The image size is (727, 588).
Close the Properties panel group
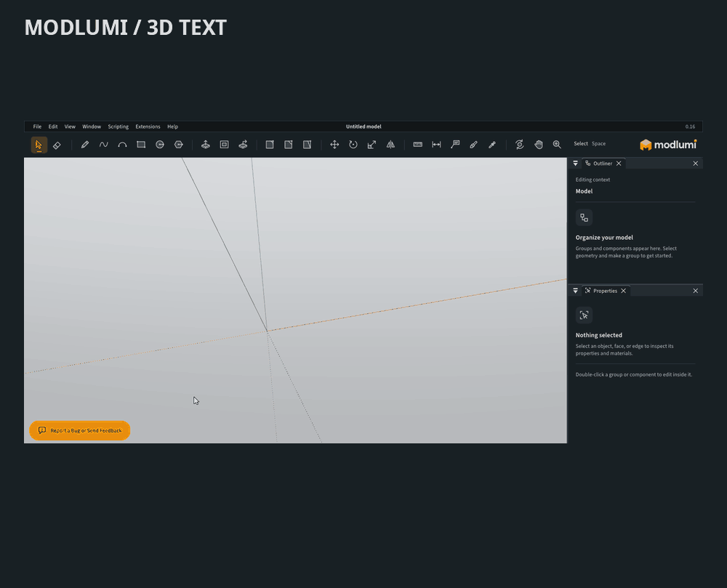[x=696, y=291]
